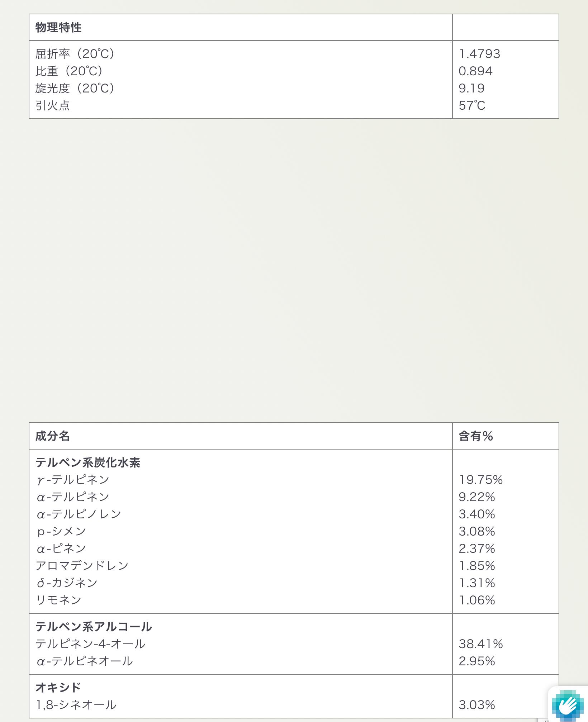Click the 旋光度 value 9.19
The image size is (588, 722).
[x=471, y=88]
